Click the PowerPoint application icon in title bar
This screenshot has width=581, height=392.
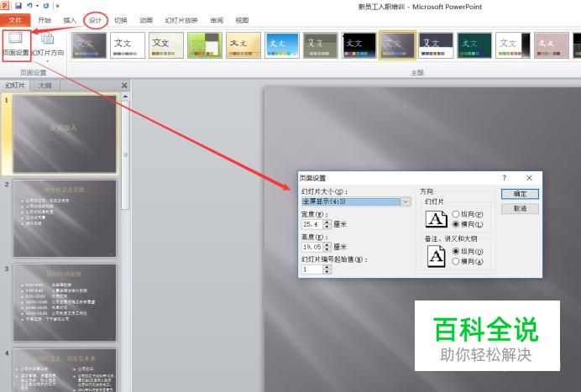[x=6, y=6]
